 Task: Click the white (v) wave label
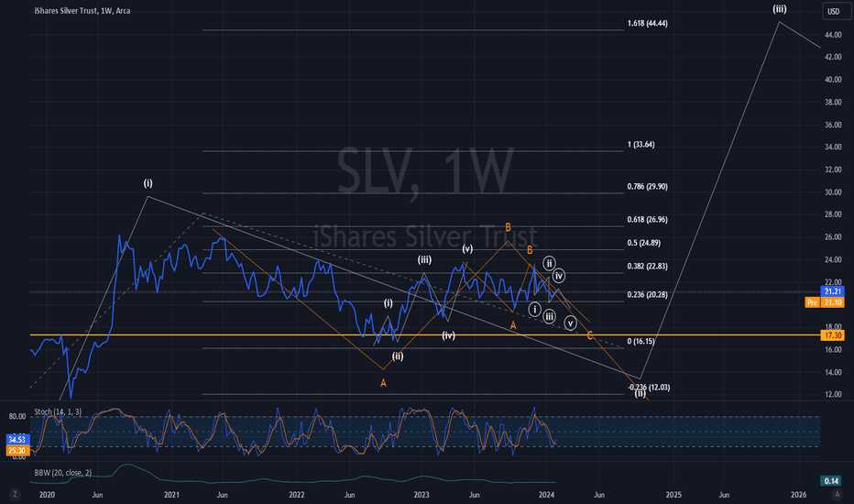coord(467,249)
